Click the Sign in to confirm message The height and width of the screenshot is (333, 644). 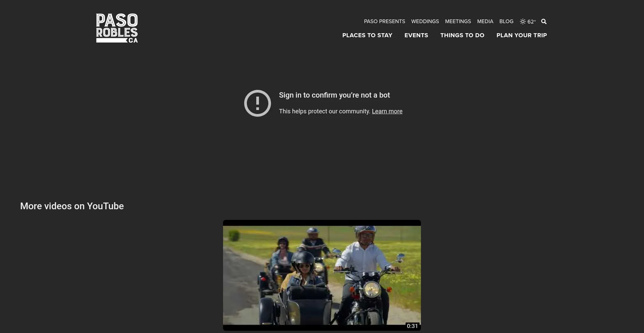tap(334, 95)
